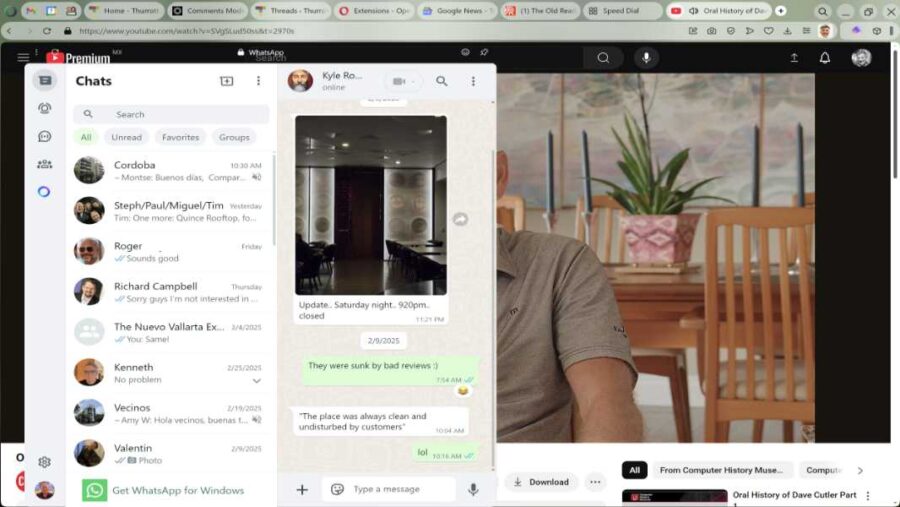Viewport: 900px width, 507px height.
Task: Click Get WhatsApp for Windows link
Action: tap(178, 490)
